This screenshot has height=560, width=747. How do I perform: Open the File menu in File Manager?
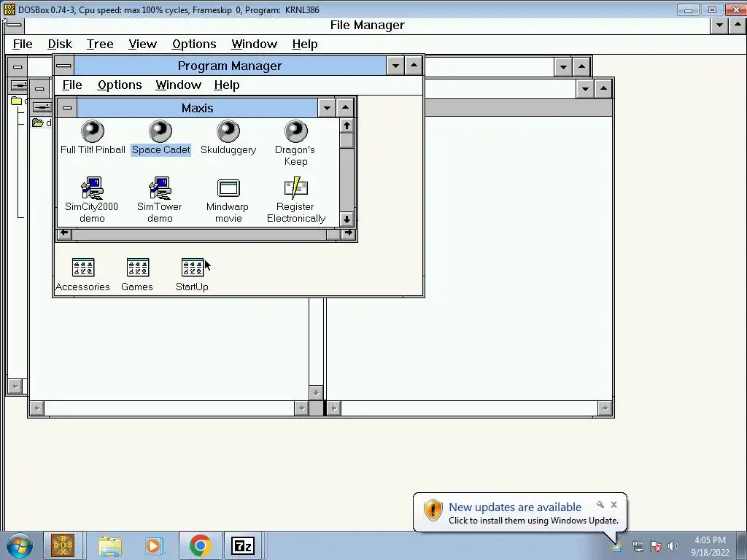tap(23, 44)
